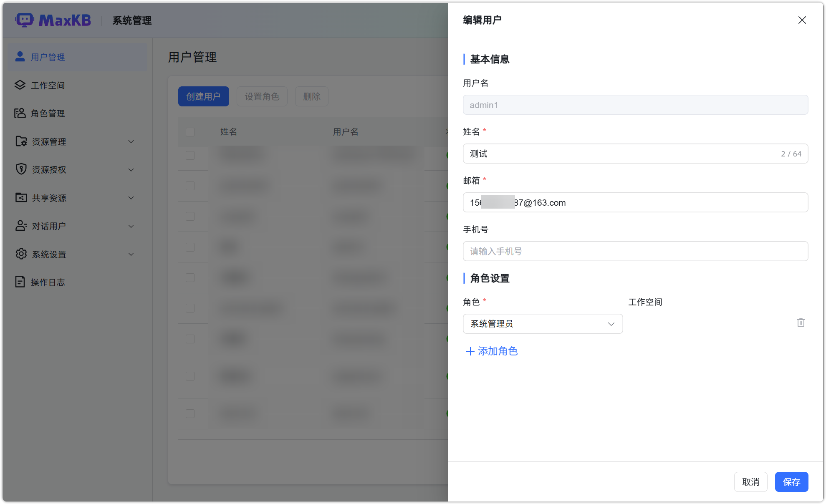
Task: Click the 添加角色 link
Action: (492, 351)
